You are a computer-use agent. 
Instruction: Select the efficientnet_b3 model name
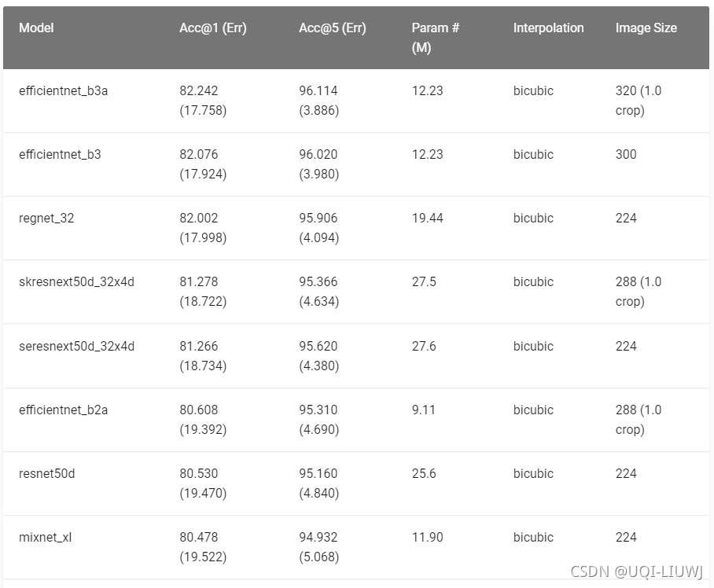click(60, 154)
